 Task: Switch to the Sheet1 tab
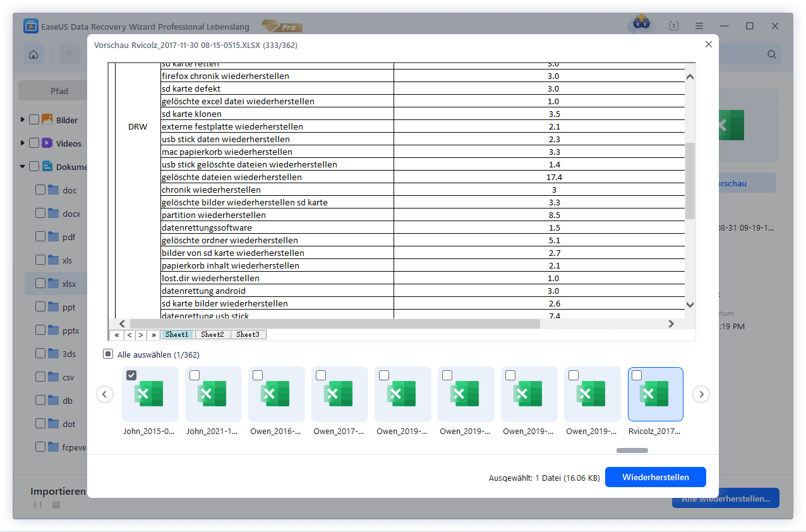click(x=177, y=334)
